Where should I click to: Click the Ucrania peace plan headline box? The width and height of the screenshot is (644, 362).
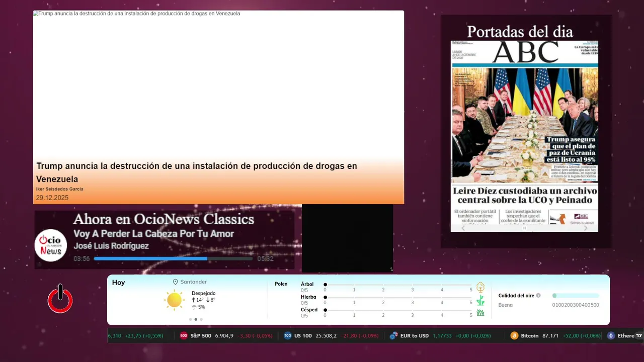(571, 149)
